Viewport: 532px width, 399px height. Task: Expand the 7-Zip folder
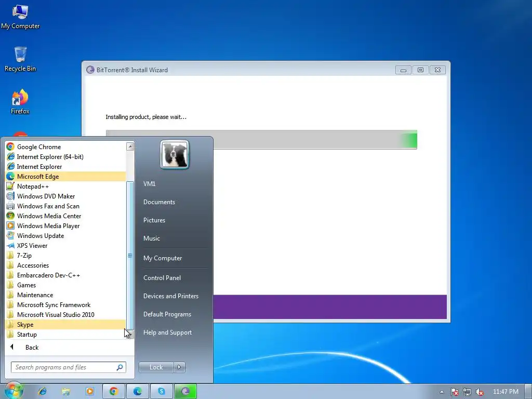[65, 256]
